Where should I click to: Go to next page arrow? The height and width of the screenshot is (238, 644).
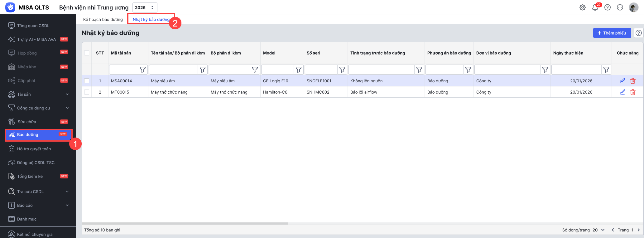pyautogui.click(x=638, y=230)
